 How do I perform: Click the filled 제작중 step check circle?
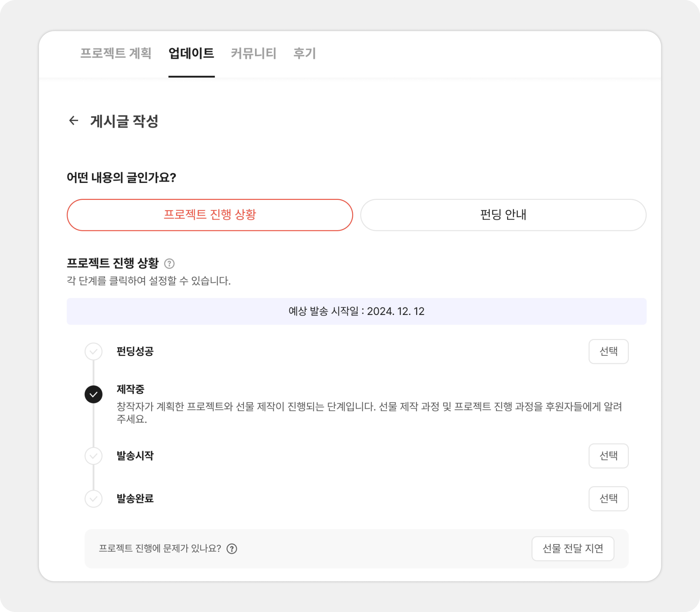pyautogui.click(x=94, y=394)
